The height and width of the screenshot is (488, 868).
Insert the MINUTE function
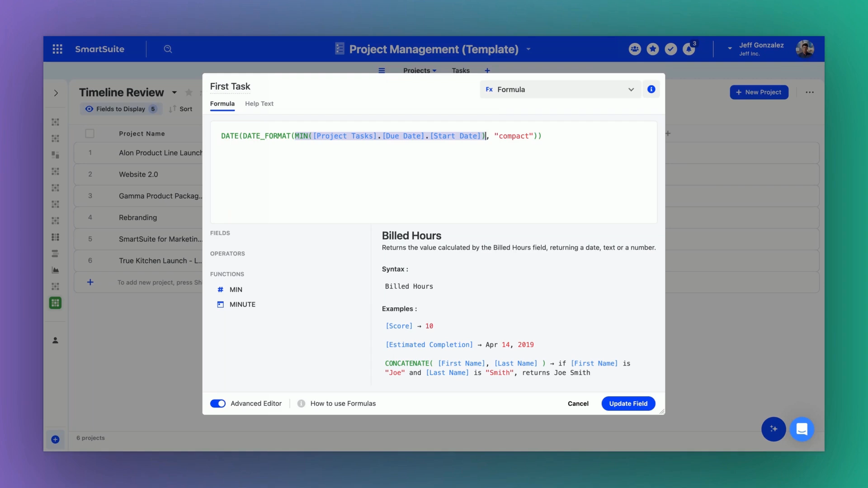click(242, 305)
